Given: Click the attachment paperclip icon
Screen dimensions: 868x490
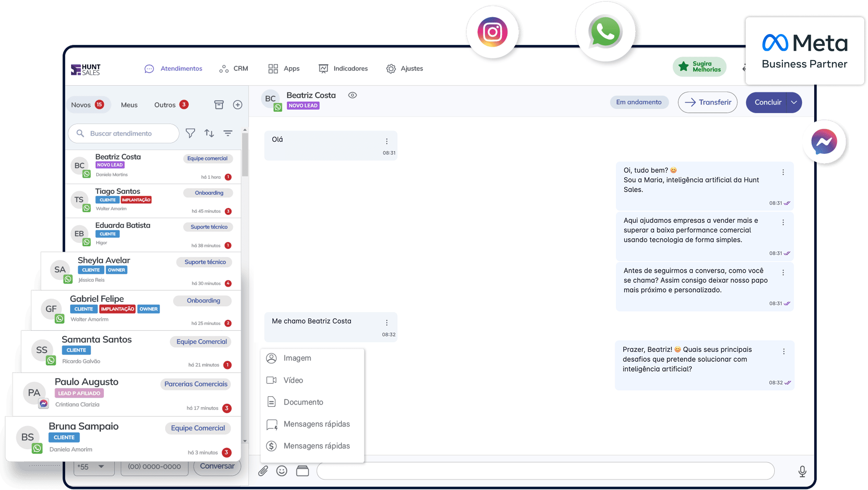Looking at the screenshot, I should [x=263, y=471].
